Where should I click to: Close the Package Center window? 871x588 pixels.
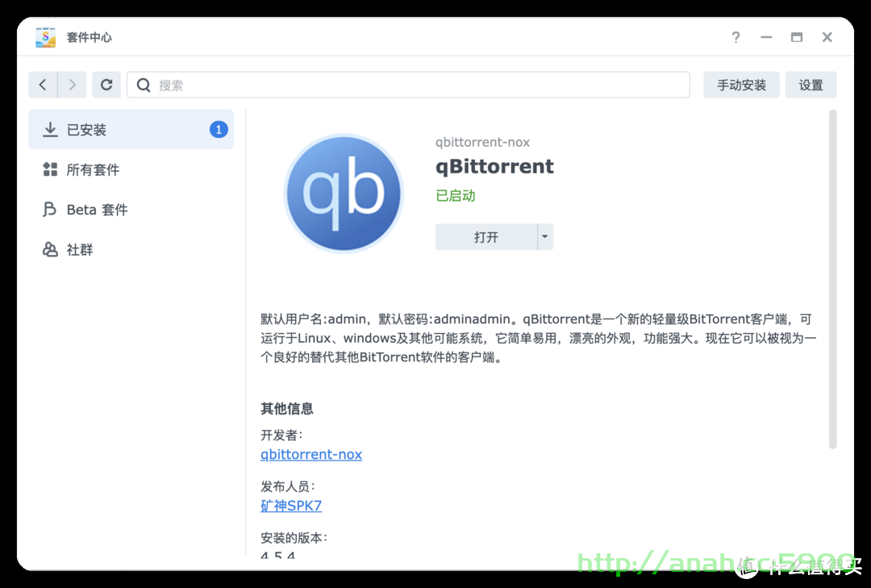click(x=827, y=37)
